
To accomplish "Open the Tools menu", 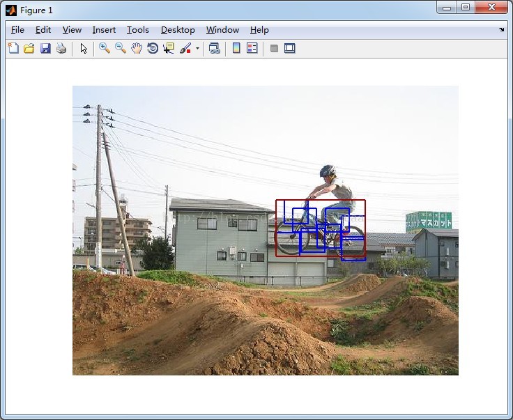I will click(x=138, y=30).
